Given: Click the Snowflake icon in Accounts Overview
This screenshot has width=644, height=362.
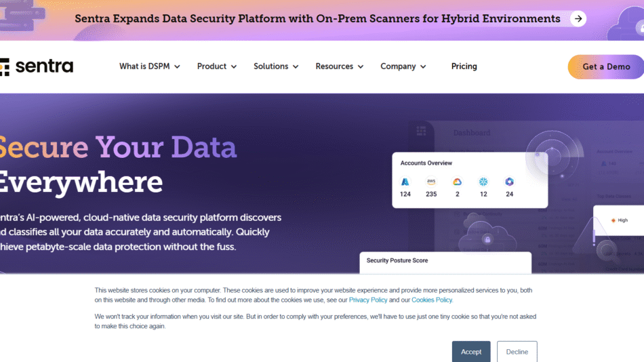Looking at the screenshot, I should pyautogui.click(x=483, y=182).
